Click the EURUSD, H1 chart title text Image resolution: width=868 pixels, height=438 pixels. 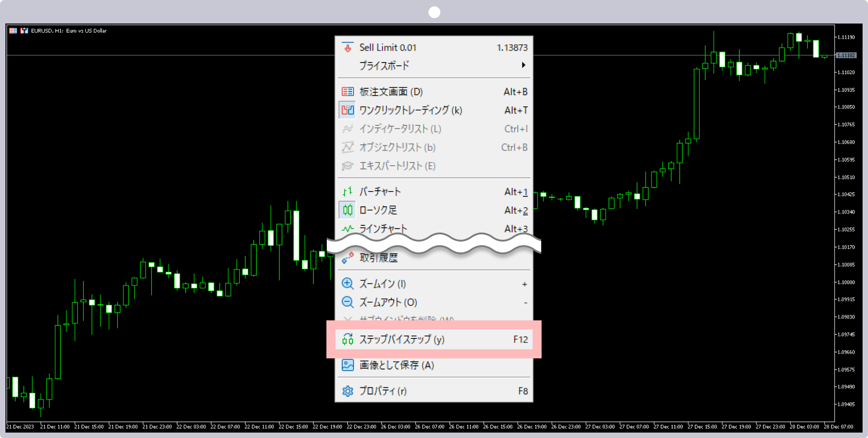pos(69,31)
